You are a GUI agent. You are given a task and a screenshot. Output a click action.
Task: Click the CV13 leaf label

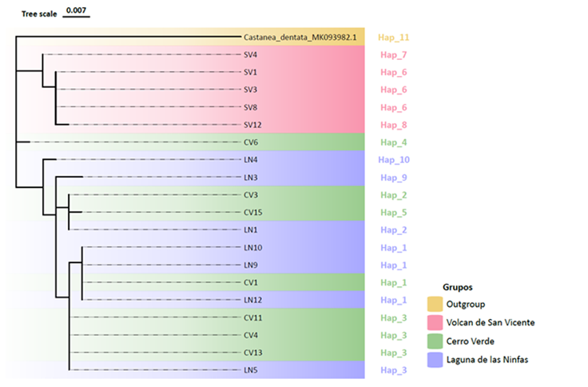pos(252,353)
